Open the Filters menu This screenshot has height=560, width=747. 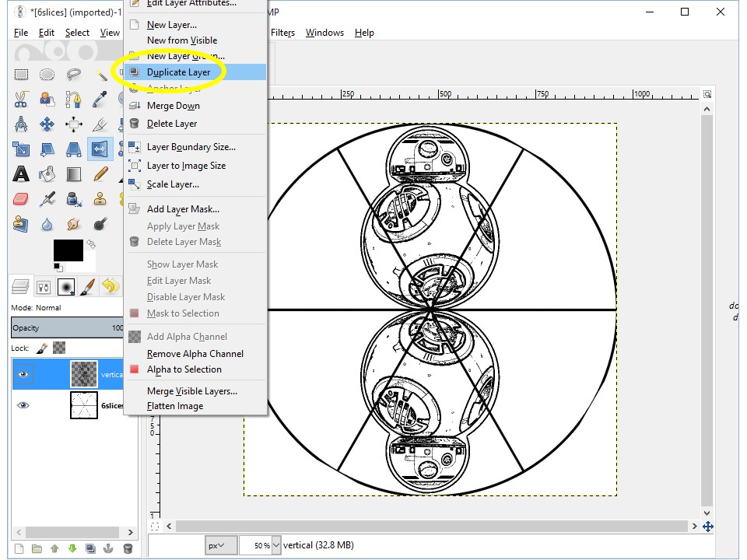click(282, 33)
